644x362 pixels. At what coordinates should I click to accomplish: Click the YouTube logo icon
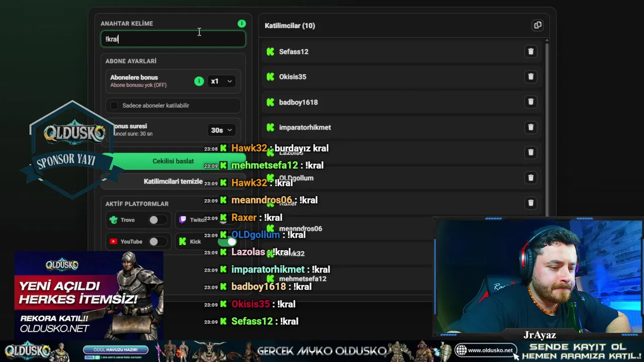[x=113, y=242]
